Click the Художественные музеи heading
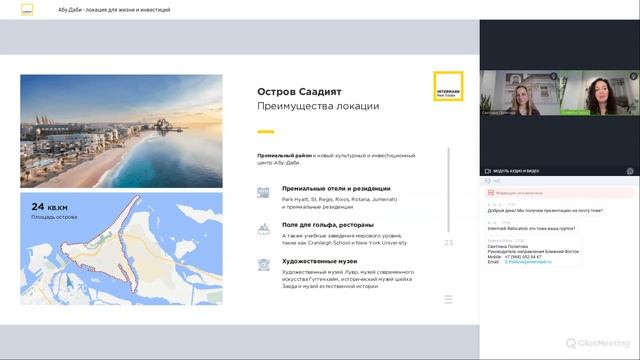The image size is (640, 360). tap(320, 261)
